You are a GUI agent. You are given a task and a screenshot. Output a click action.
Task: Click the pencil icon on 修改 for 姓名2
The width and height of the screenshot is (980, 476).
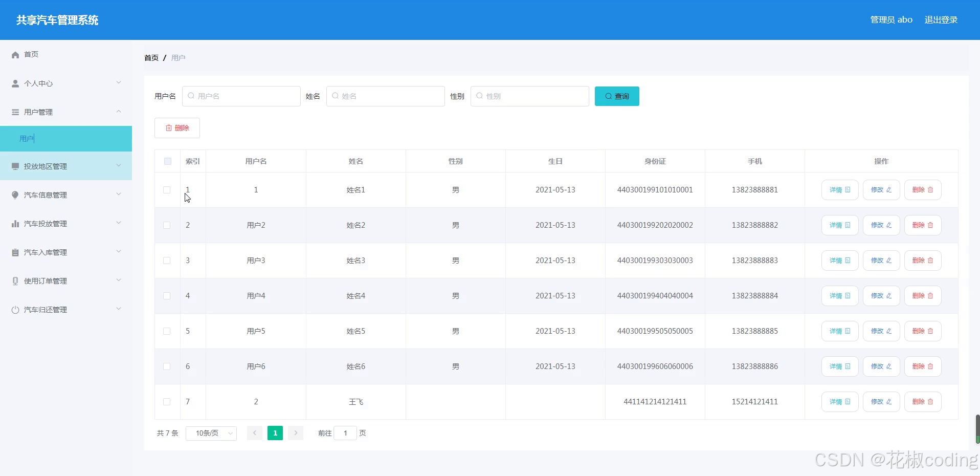pyautogui.click(x=889, y=225)
